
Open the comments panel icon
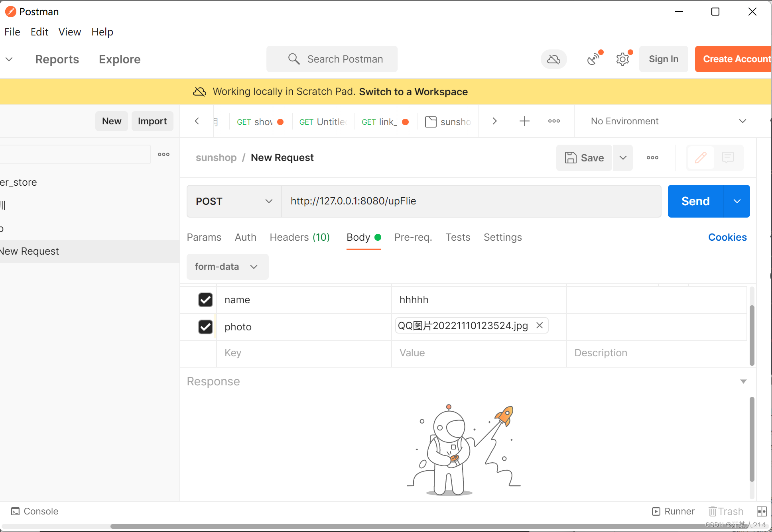[728, 157]
